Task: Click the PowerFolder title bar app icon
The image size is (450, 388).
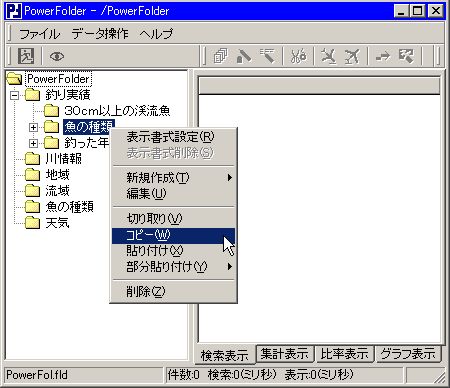Action: [x=14, y=11]
